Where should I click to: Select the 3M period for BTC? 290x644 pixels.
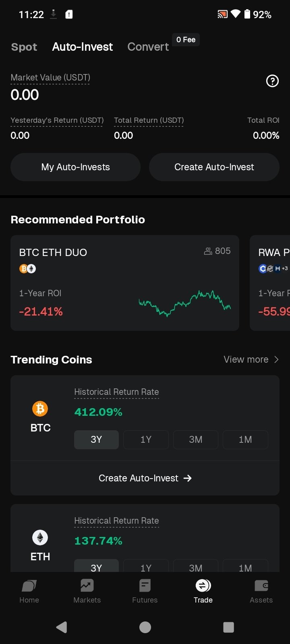coord(196,440)
